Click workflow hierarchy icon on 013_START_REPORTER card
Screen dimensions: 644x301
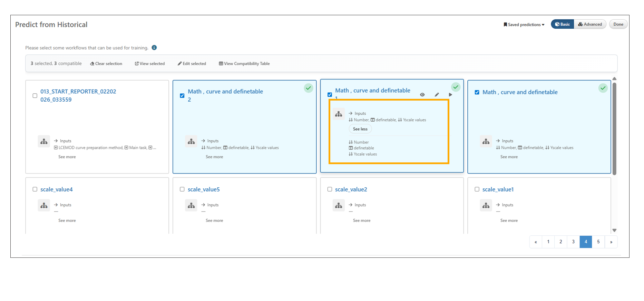[44, 141]
